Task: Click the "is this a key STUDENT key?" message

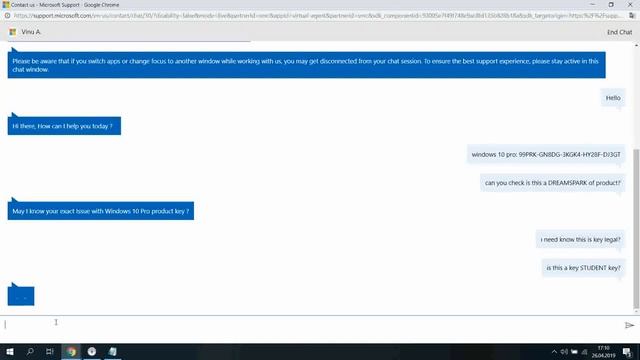Action: pos(583,268)
